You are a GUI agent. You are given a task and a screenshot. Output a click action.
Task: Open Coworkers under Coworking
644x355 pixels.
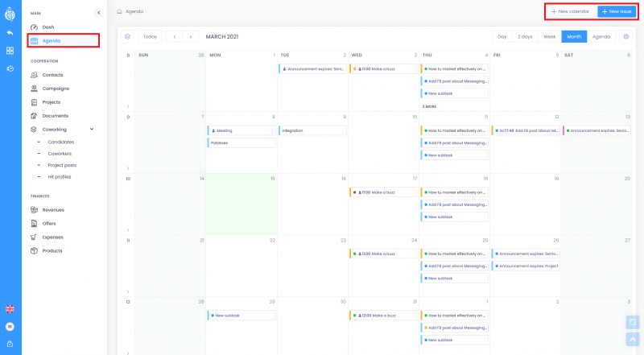(60, 154)
